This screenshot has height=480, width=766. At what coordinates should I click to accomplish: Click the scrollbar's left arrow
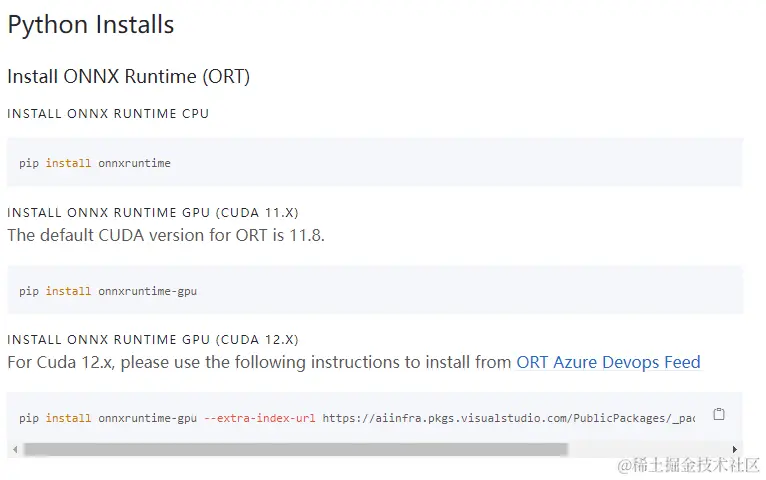point(13,450)
